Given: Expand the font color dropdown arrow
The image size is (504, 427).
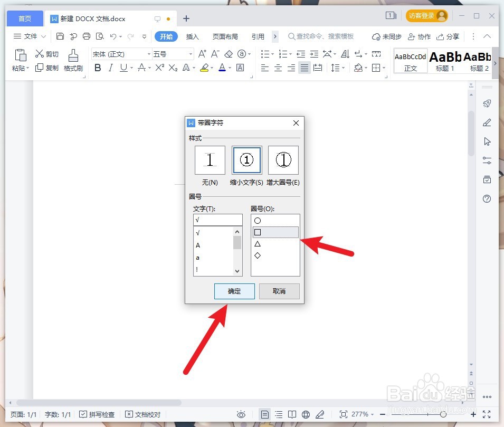Looking at the screenshot, I should pyautogui.click(x=230, y=68).
